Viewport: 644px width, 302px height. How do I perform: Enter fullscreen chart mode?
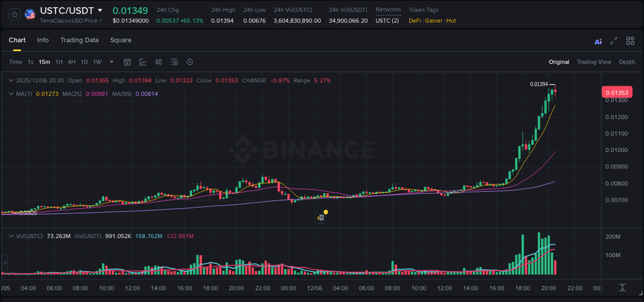coord(613,41)
